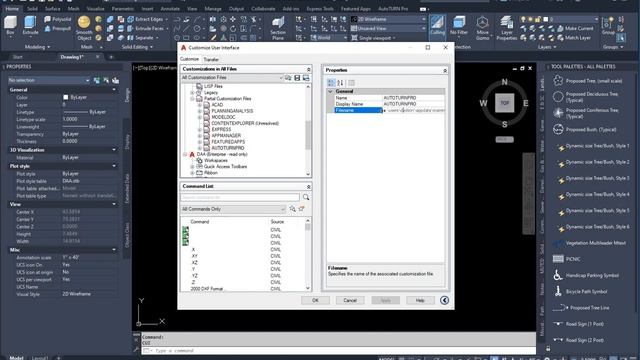
Task: Choose the PICNIC palette tool
Action: click(567, 259)
